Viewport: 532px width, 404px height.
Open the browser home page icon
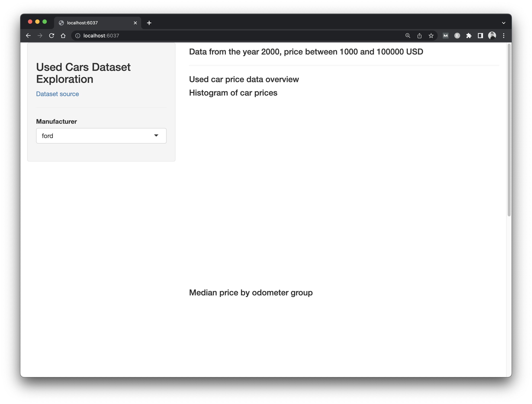[x=63, y=36]
